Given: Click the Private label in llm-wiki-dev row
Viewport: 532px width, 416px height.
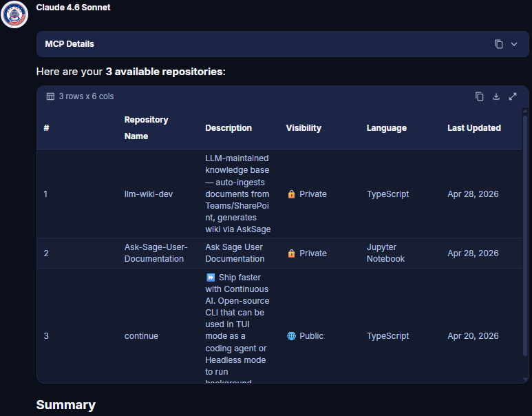Looking at the screenshot, I should coord(313,194).
